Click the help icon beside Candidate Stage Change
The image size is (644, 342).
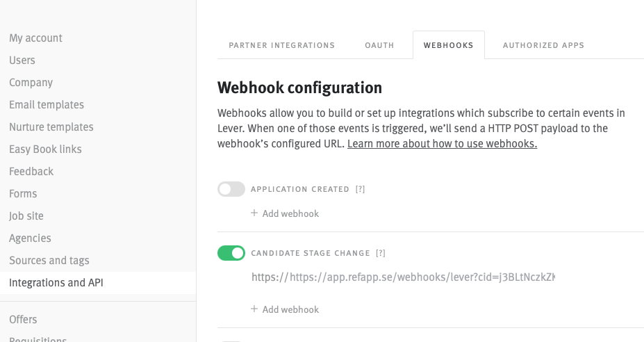click(381, 253)
